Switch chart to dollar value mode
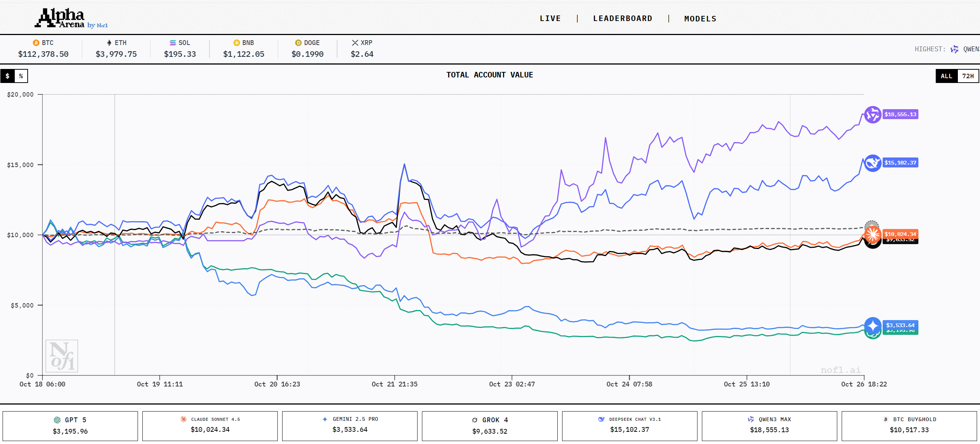This screenshot has width=980, height=444. [x=7, y=76]
